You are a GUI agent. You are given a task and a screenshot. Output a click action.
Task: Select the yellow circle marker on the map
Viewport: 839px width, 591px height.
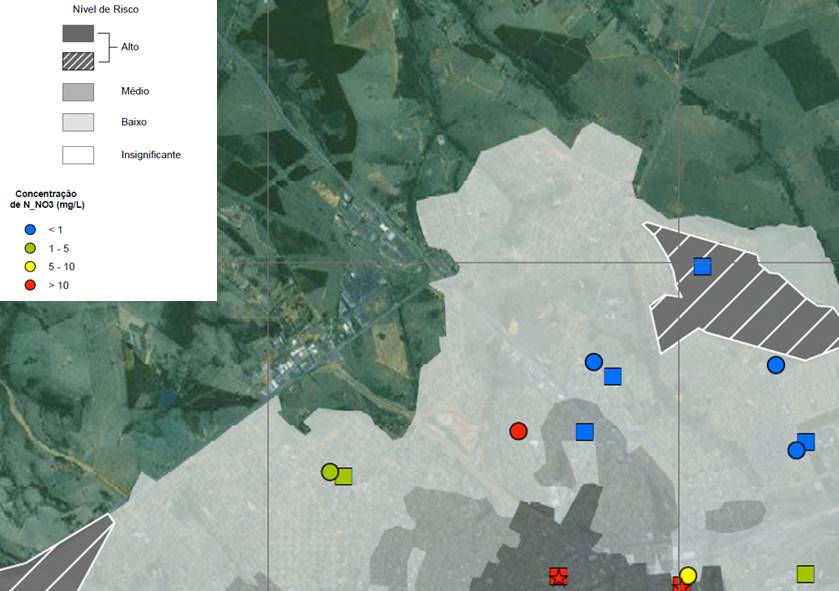pos(688,576)
